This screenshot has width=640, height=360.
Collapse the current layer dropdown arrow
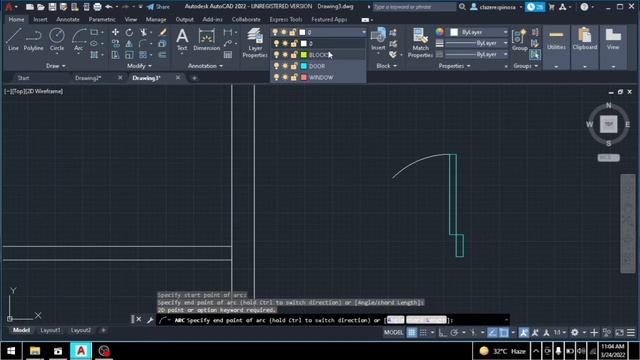[x=363, y=32]
